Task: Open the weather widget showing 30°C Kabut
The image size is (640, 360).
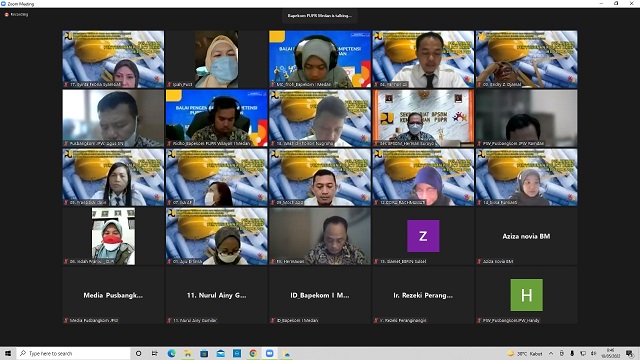Action: [x=525, y=353]
